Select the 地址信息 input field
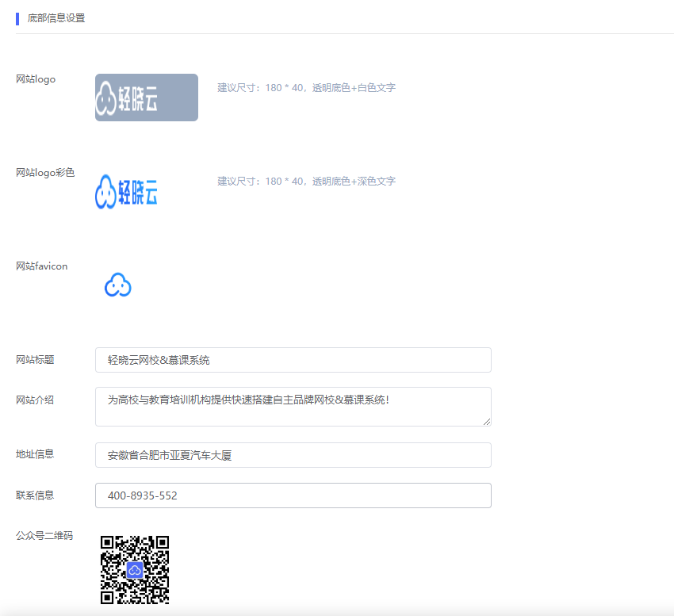 pos(293,455)
